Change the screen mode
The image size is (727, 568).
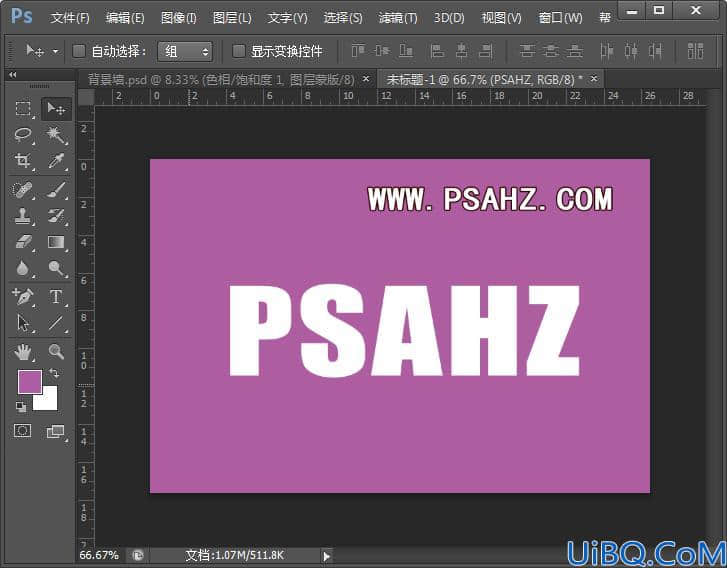56,432
